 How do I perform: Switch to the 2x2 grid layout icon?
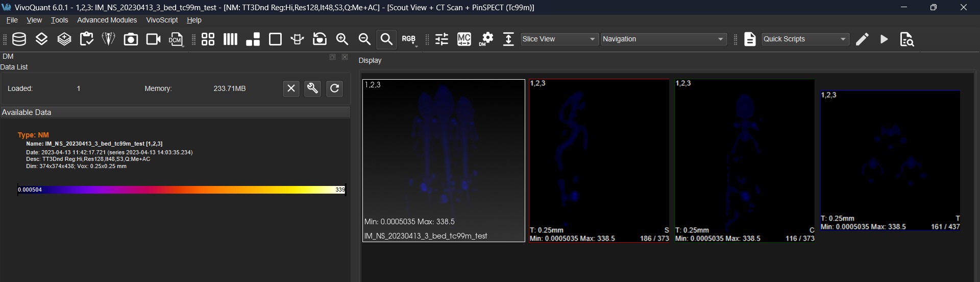click(x=208, y=39)
